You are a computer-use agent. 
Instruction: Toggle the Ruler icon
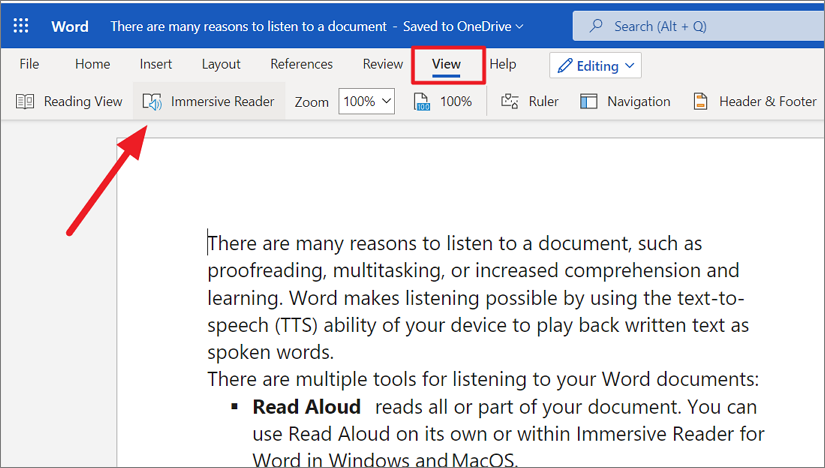pyautogui.click(x=510, y=101)
